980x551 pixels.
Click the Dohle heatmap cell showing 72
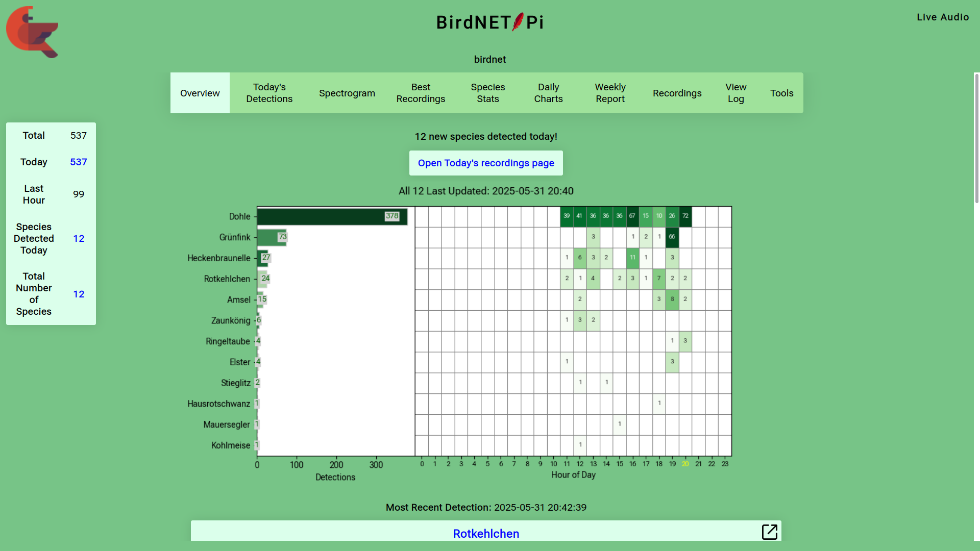[685, 216]
